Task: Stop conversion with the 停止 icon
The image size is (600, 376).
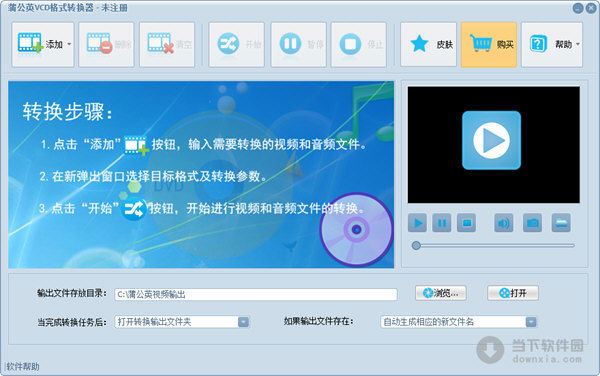Action: 350,44
